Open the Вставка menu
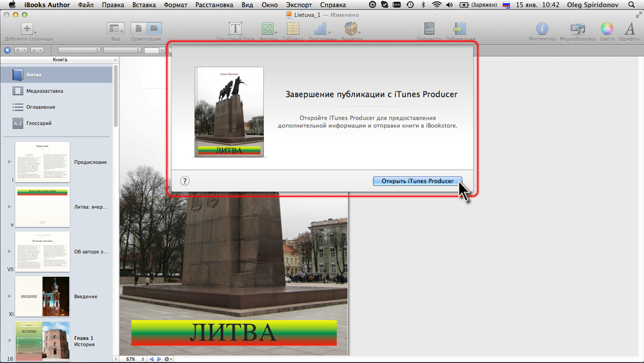This screenshot has height=363, width=644. (144, 5)
